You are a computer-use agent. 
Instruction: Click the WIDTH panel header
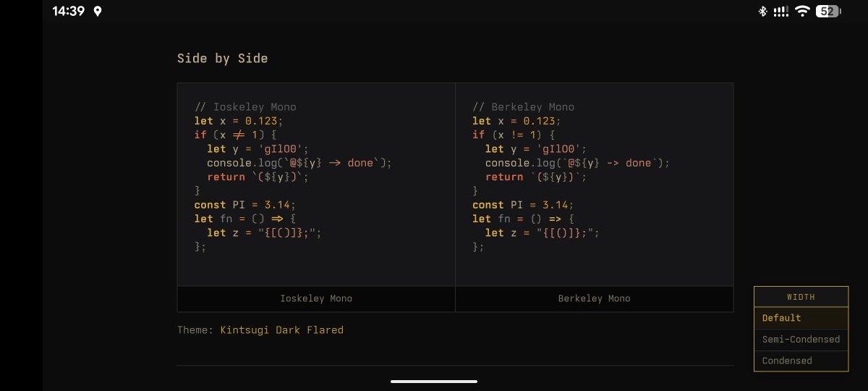point(801,297)
